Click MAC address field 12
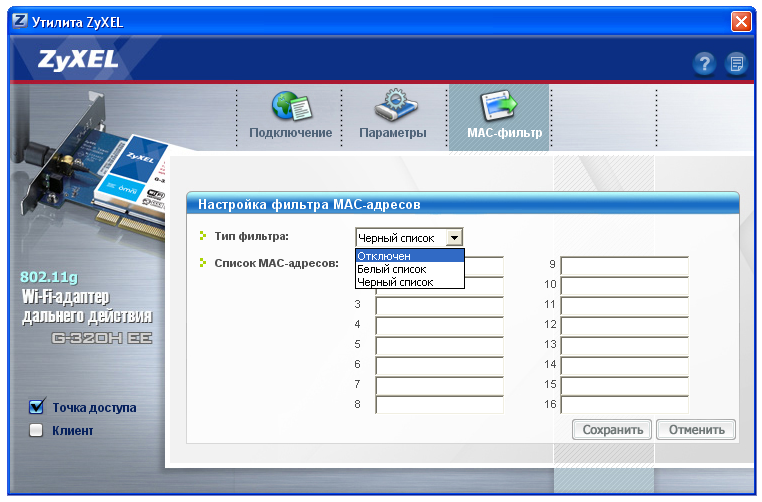The image size is (762, 502). 624,326
